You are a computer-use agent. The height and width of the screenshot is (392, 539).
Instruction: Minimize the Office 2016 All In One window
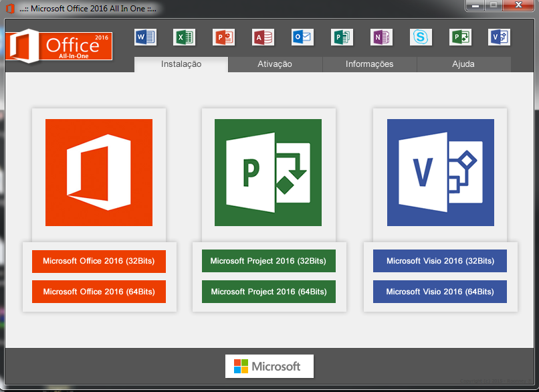pos(475,5)
